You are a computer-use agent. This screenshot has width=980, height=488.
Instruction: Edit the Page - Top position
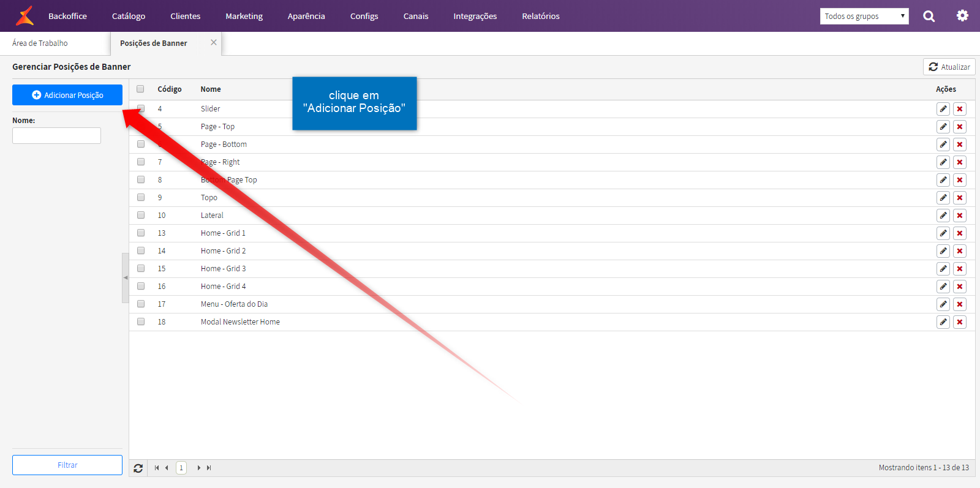tap(943, 127)
